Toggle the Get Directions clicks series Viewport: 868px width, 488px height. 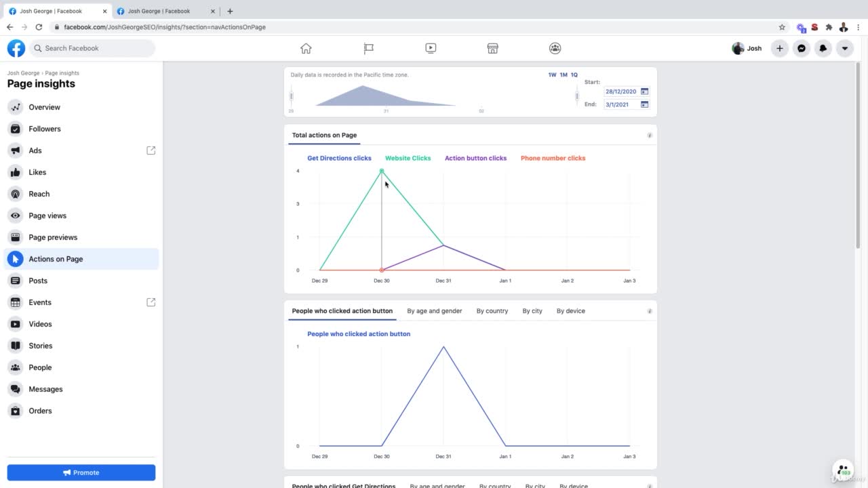[339, 158]
